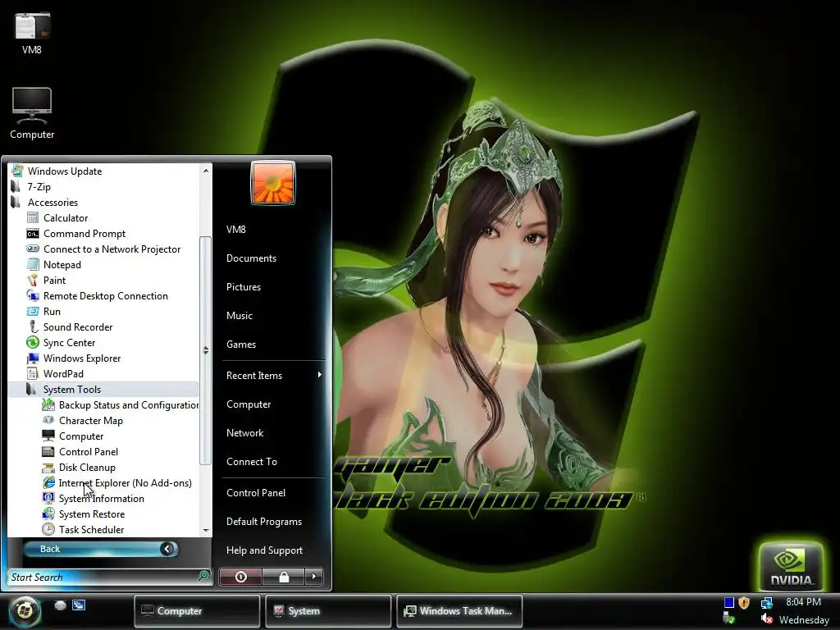Switch to the Computer taskbar window
The width and height of the screenshot is (840, 630).
tap(197, 610)
